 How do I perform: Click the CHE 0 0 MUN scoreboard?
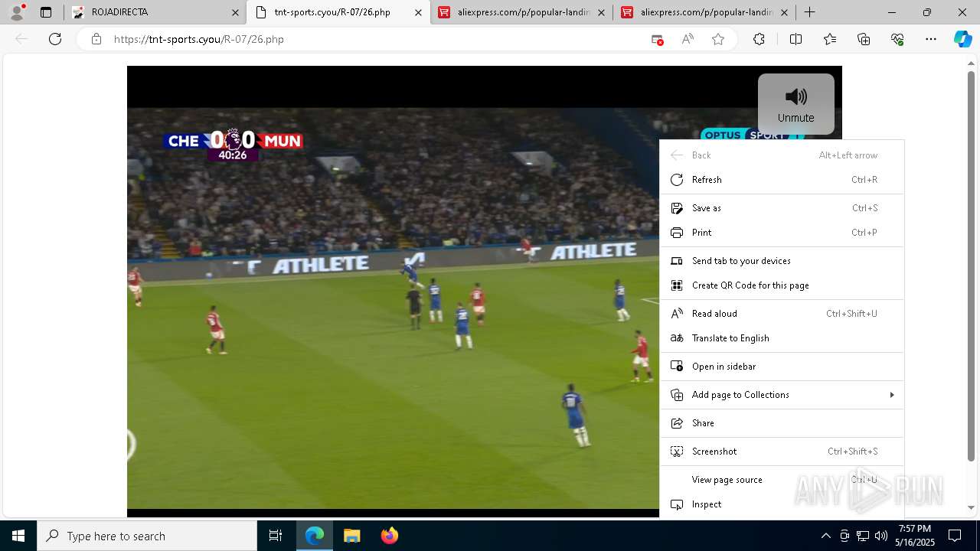234,144
